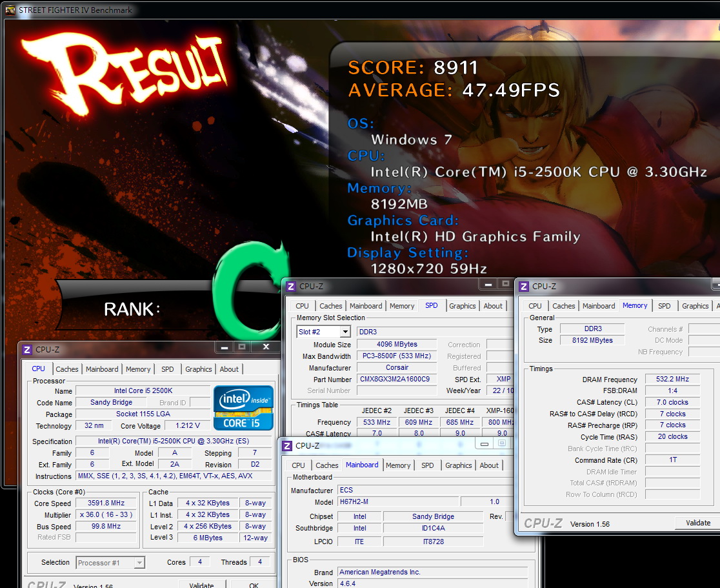The height and width of the screenshot is (588, 720).
Task: Click the Part Number field CMX8GX3M2A1600C9
Action: tap(396, 379)
